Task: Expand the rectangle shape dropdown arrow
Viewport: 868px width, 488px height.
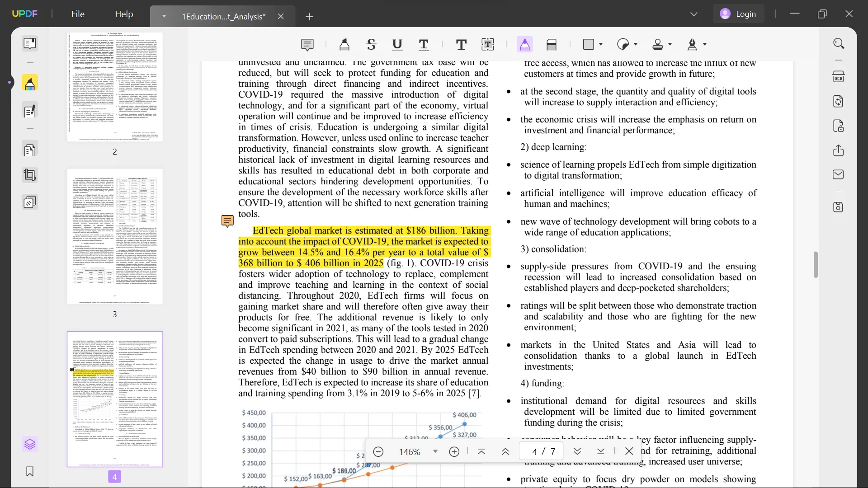Action: point(601,44)
